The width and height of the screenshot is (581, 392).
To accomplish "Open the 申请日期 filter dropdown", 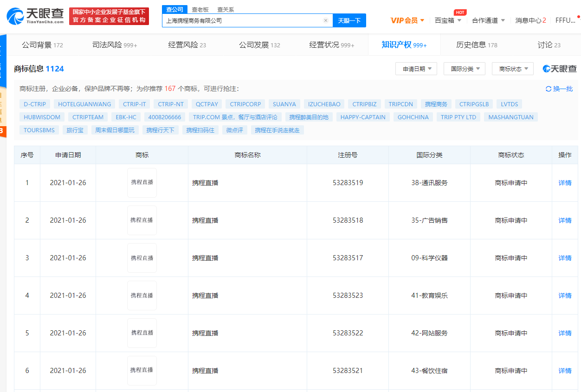I will pyautogui.click(x=416, y=68).
